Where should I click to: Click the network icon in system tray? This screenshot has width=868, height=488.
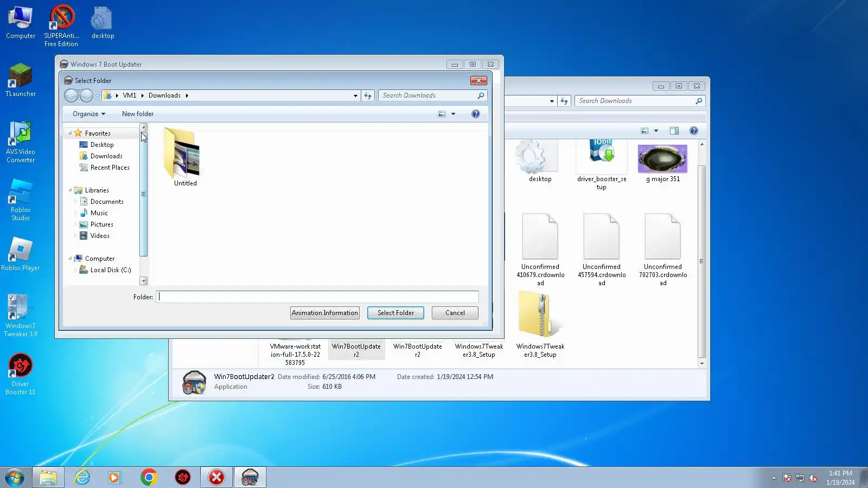(800, 478)
